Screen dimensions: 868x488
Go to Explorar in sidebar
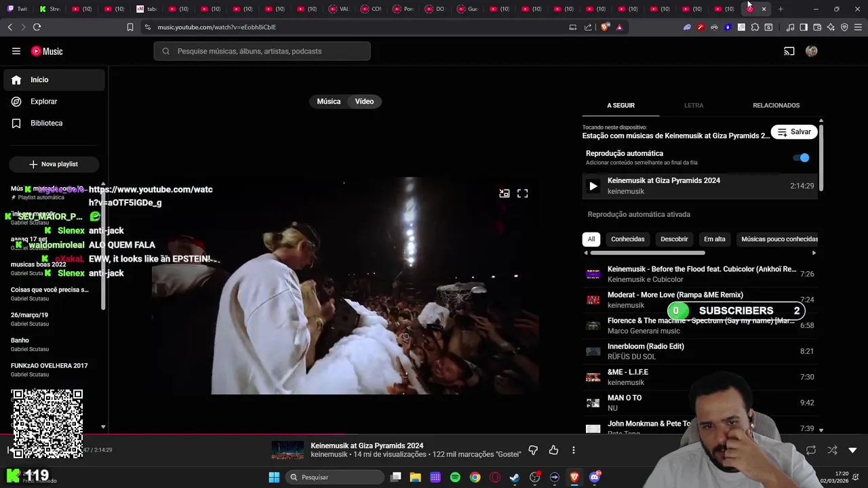tap(54, 102)
